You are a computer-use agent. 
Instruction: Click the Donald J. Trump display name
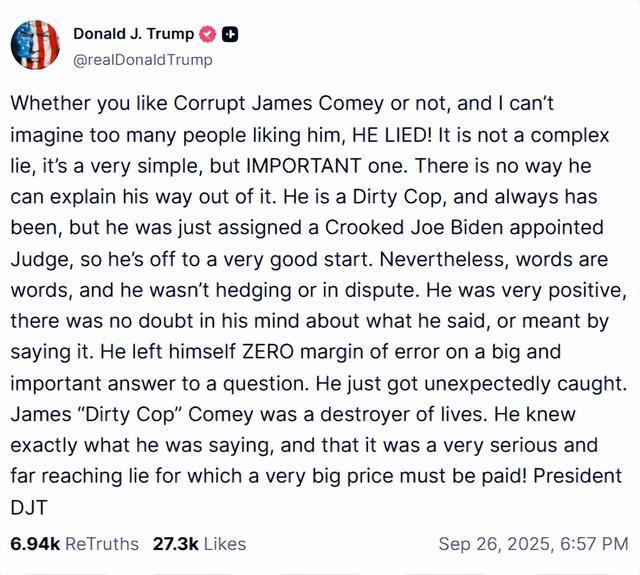point(134,34)
